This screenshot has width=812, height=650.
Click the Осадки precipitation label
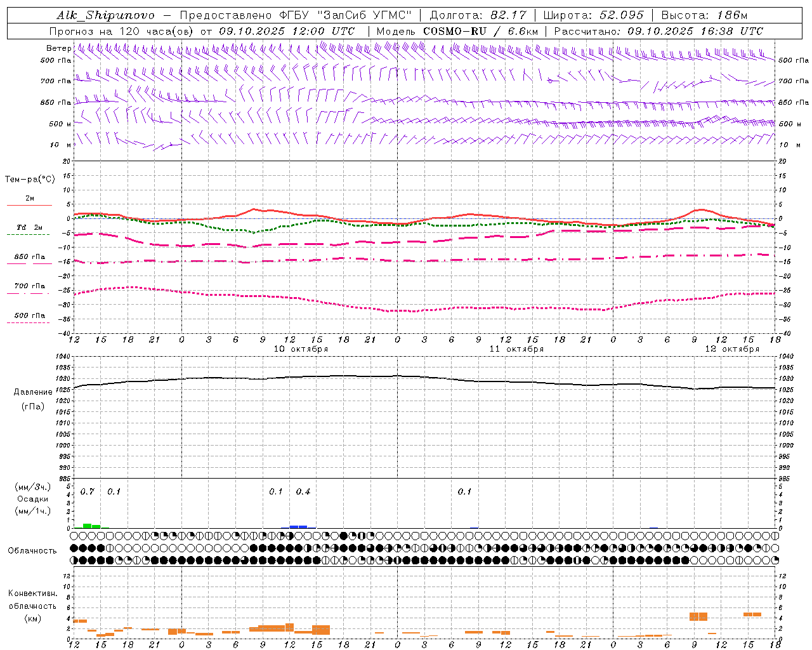pyautogui.click(x=32, y=499)
